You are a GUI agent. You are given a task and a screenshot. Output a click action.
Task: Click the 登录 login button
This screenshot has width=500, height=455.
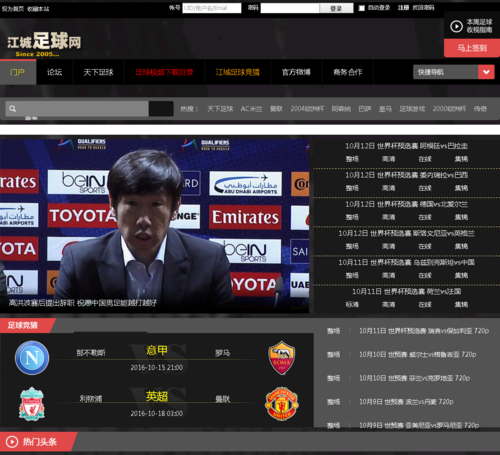point(336,8)
